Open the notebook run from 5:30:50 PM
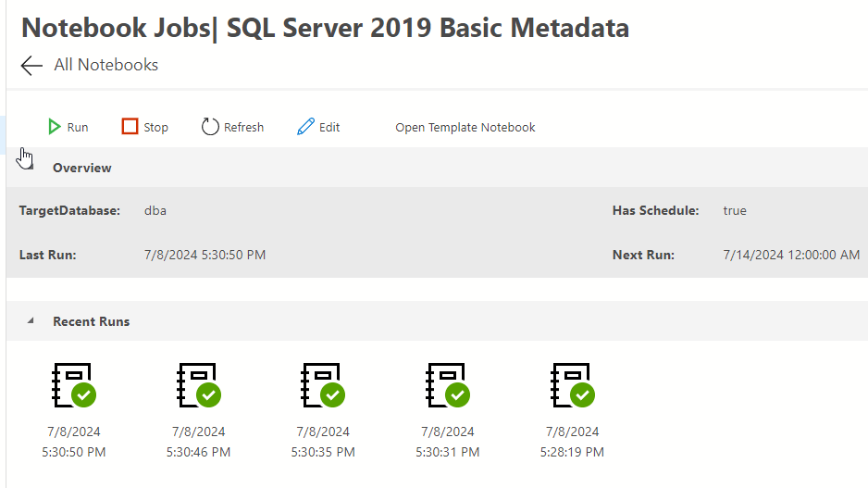The image size is (868, 488). click(x=74, y=385)
